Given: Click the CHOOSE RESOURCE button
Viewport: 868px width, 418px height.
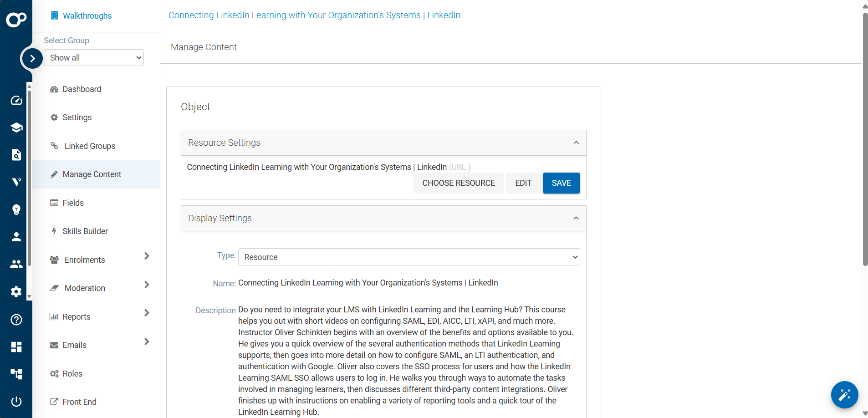Looking at the screenshot, I should tap(458, 183).
